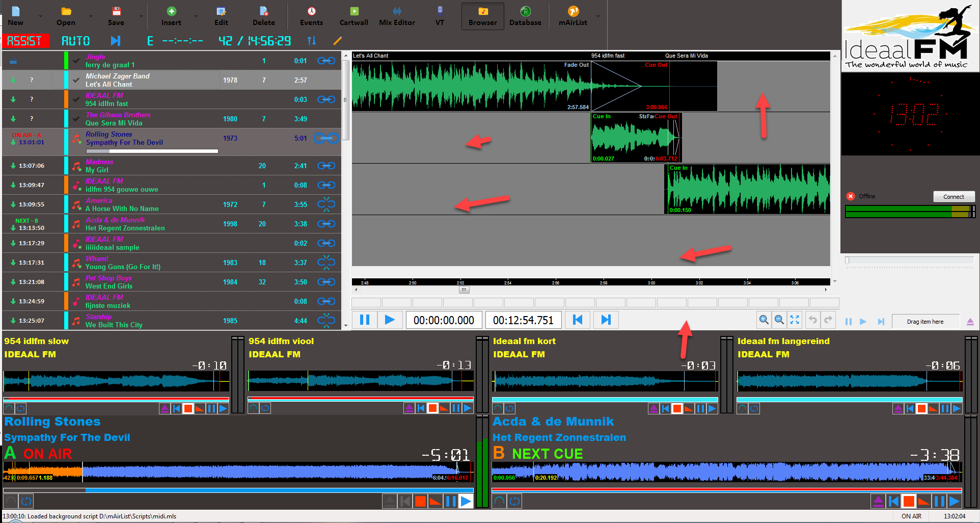Pause Player A Rolling Stones
This screenshot has width=980, height=523.
(451, 501)
